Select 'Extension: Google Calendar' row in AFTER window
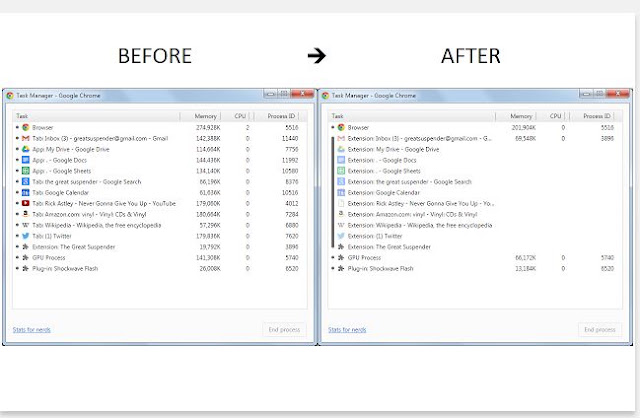Viewport: 640px width, 418px height. [x=475, y=192]
